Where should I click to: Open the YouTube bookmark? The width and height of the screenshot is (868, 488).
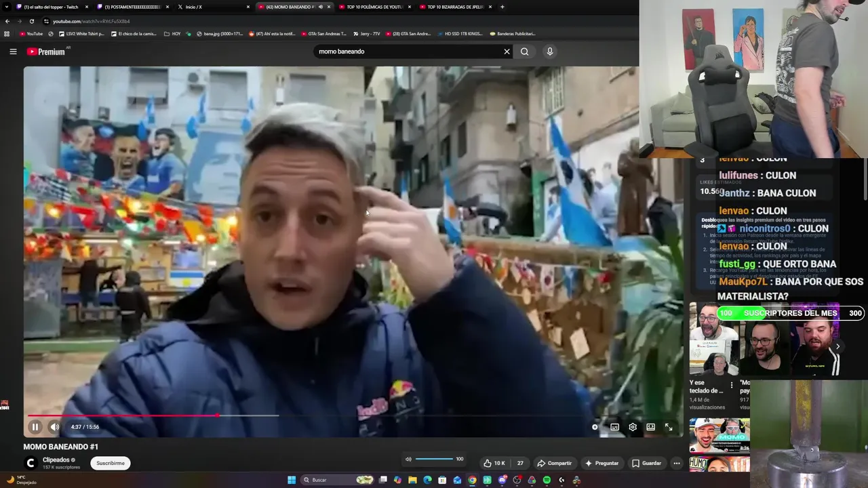(x=31, y=33)
